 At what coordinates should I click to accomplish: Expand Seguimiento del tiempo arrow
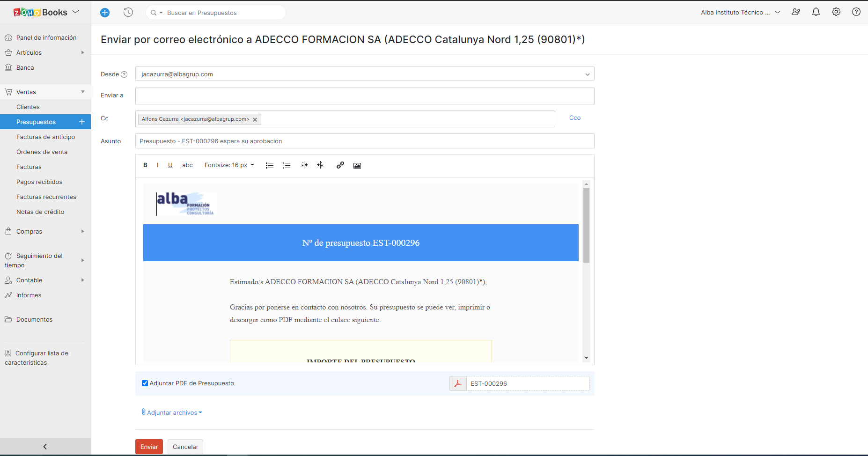(x=83, y=260)
